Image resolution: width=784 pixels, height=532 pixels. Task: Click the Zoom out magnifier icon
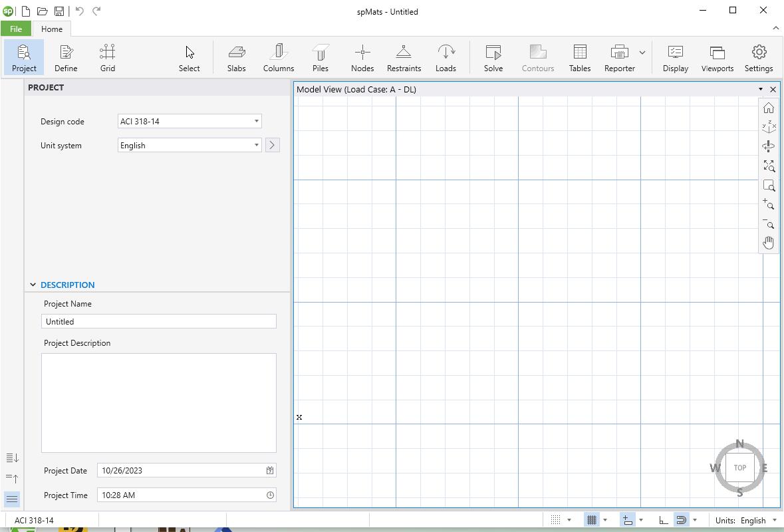[x=769, y=223]
